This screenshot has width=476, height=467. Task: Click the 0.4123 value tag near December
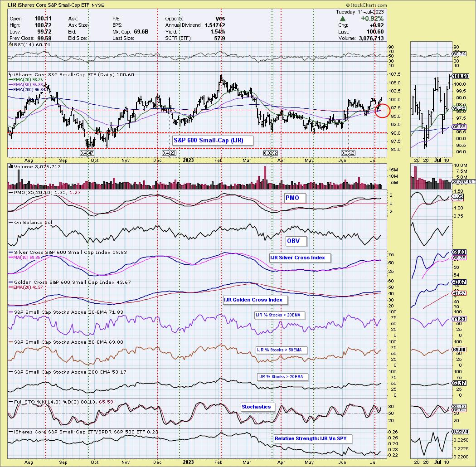pos(169,153)
